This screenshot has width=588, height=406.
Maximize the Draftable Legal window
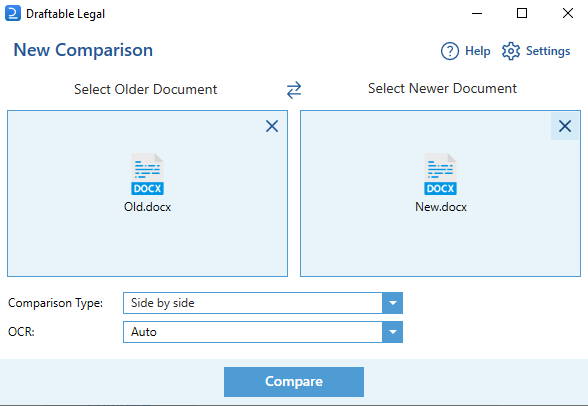pos(522,13)
